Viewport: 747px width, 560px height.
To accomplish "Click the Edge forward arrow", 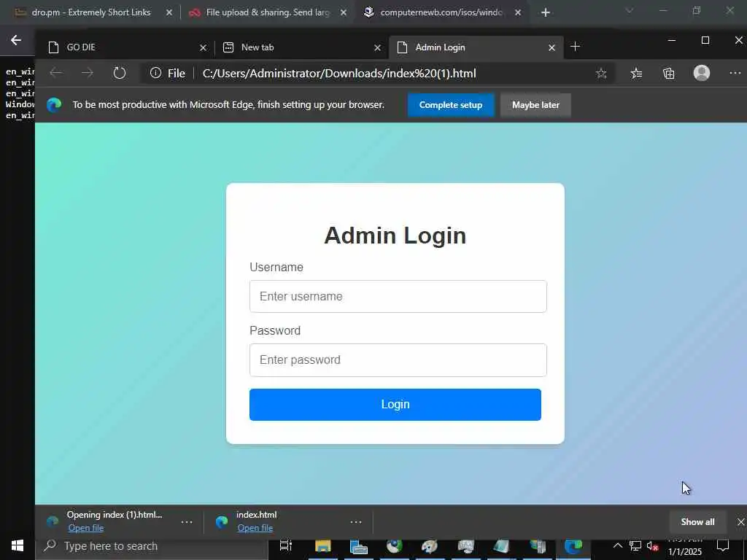I will 88,73.
